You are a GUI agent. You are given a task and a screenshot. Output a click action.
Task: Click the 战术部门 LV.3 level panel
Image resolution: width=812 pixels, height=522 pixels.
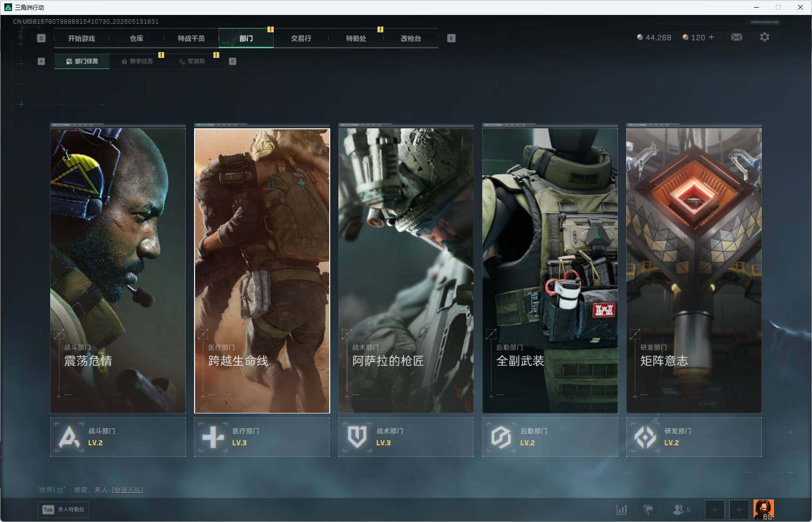pyautogui.click(x=406, y=437)
